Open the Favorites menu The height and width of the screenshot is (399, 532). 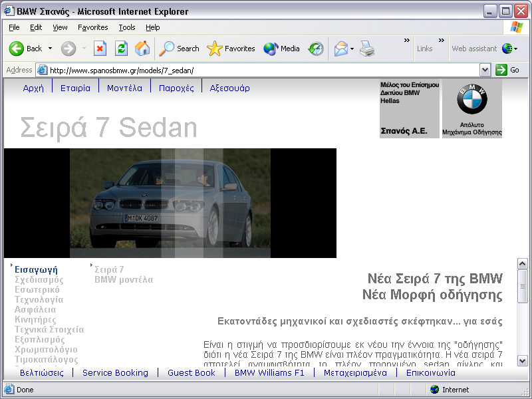pos(92,27)
